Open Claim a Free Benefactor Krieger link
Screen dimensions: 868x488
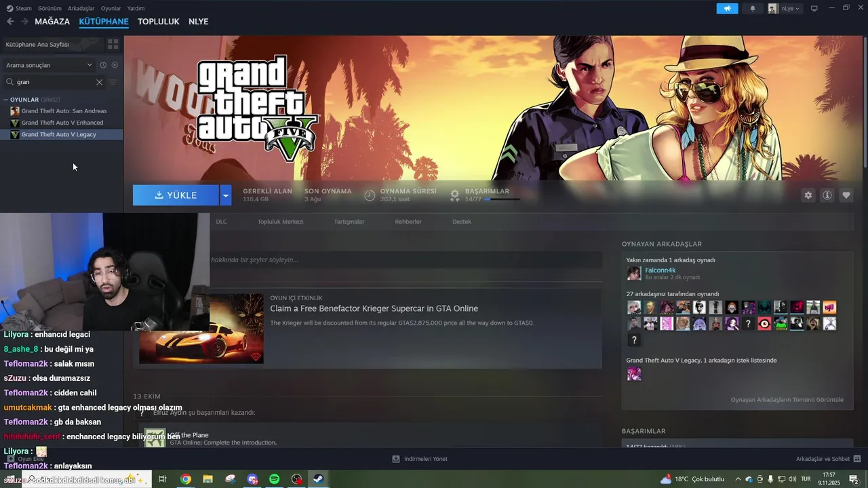point(374,308)
